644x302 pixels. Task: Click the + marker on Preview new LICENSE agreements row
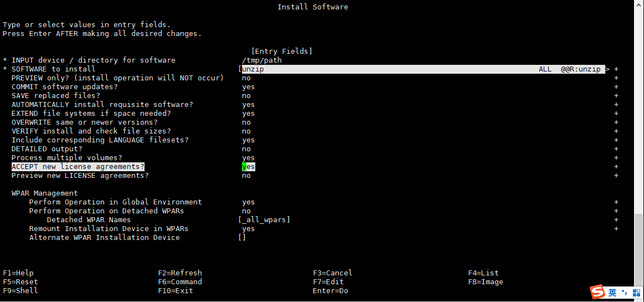pyautogui.click(x=616, y=176)
